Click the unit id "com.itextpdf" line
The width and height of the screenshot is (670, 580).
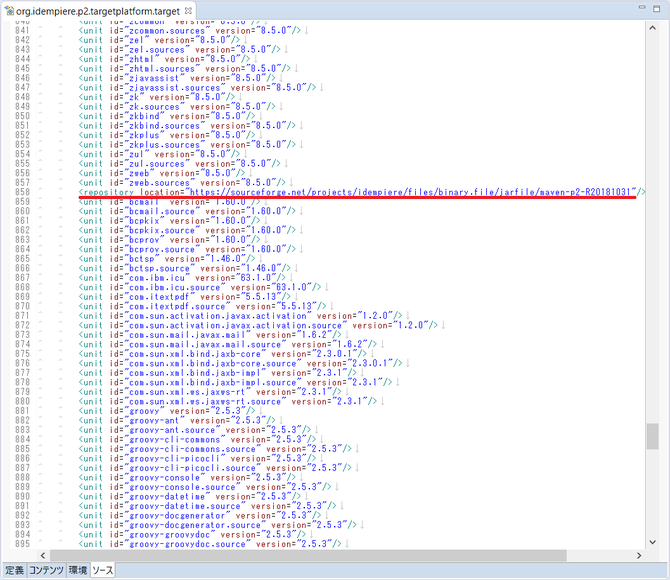pyautogui.click(x=185, y=297)
